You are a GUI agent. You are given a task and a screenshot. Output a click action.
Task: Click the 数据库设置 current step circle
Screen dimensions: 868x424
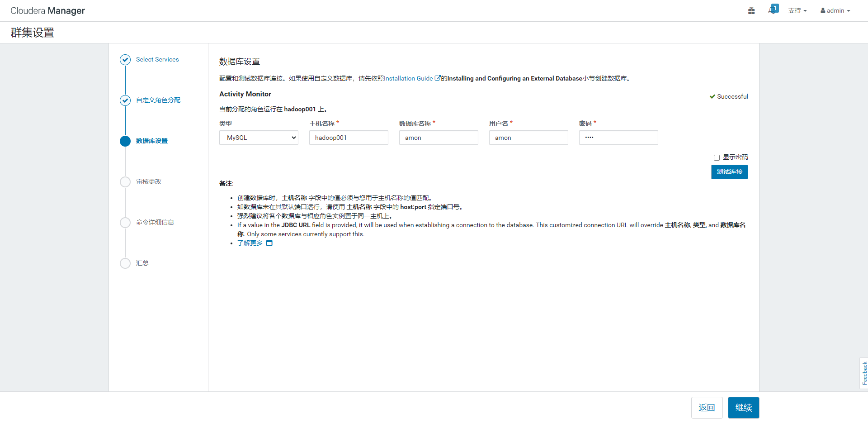click(125, 141)
